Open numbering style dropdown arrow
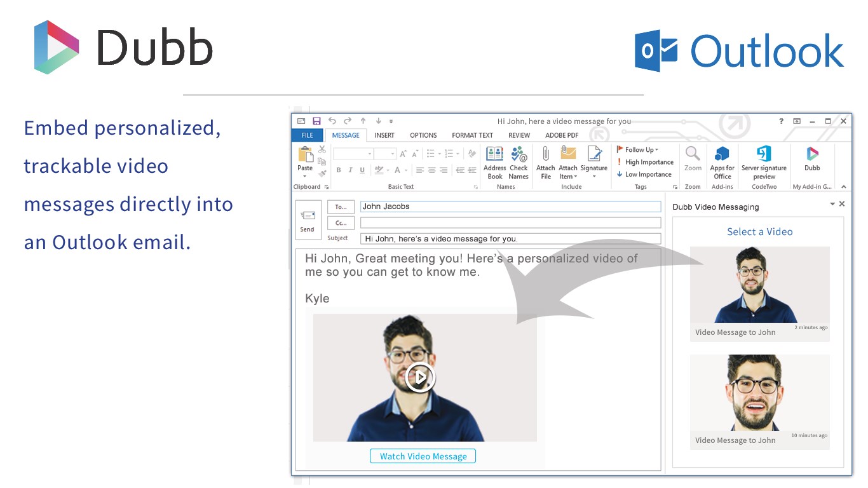This screenshot has width=868, height=488. tap(458, 154)
